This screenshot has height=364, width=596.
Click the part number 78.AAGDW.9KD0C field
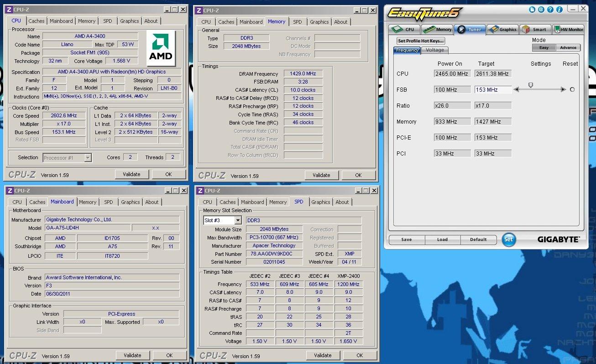274,254
